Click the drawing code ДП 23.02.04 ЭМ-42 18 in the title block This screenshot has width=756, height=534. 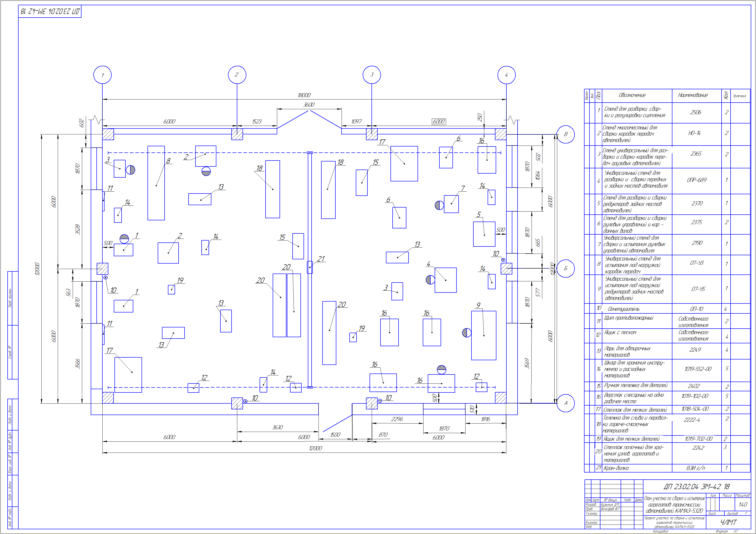click(696, 487)
